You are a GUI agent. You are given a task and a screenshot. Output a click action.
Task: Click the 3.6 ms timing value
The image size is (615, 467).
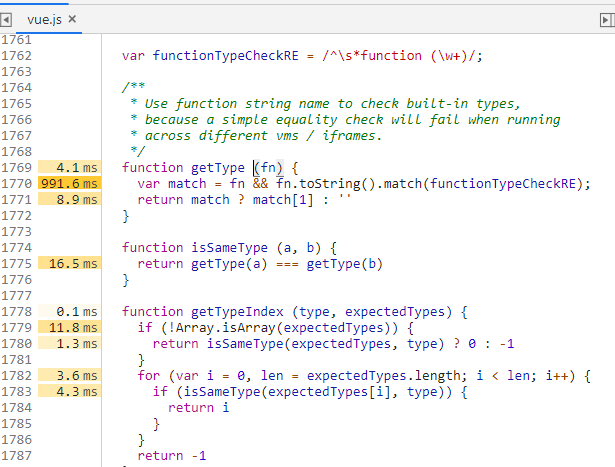pyautogui.click(x=69, y=376)
